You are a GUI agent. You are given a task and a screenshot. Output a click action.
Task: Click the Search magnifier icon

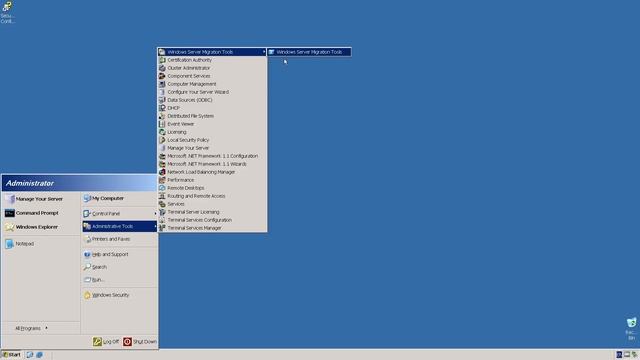87,267
